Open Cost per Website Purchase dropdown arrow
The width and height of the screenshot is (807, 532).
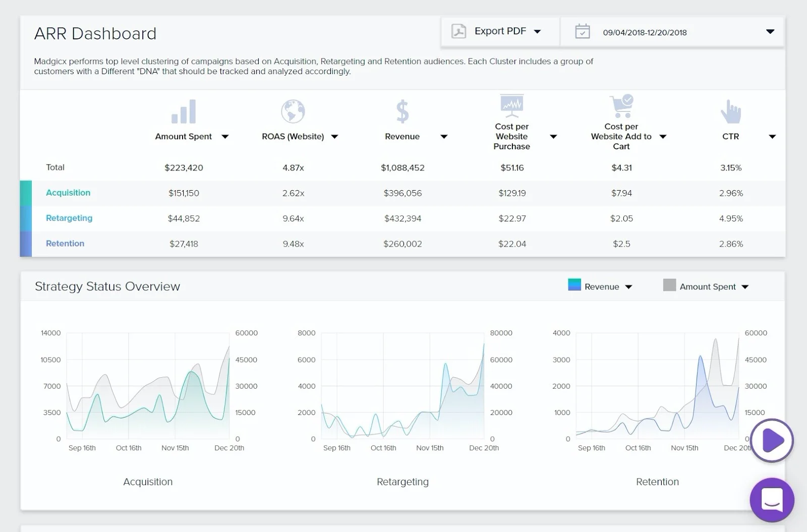[553, 137]
